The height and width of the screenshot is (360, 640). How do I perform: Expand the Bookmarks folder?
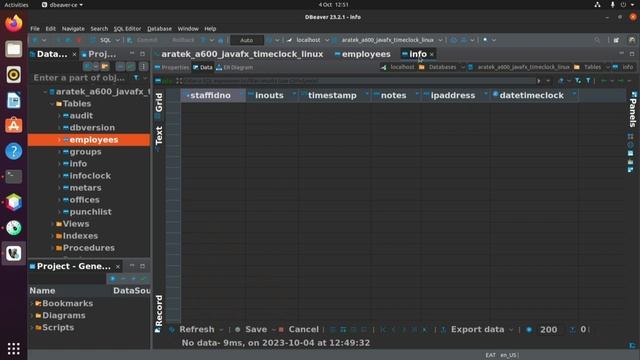tap(32, 303)
